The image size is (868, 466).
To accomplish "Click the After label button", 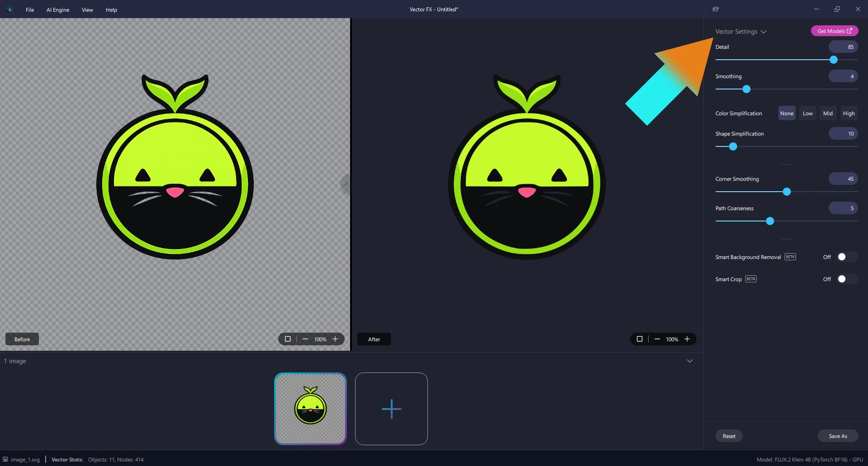I will pyautogui.click(x=374, y=339).
